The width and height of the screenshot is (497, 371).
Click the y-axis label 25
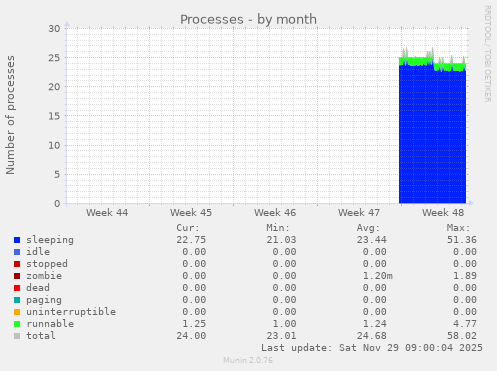(54, 58)
